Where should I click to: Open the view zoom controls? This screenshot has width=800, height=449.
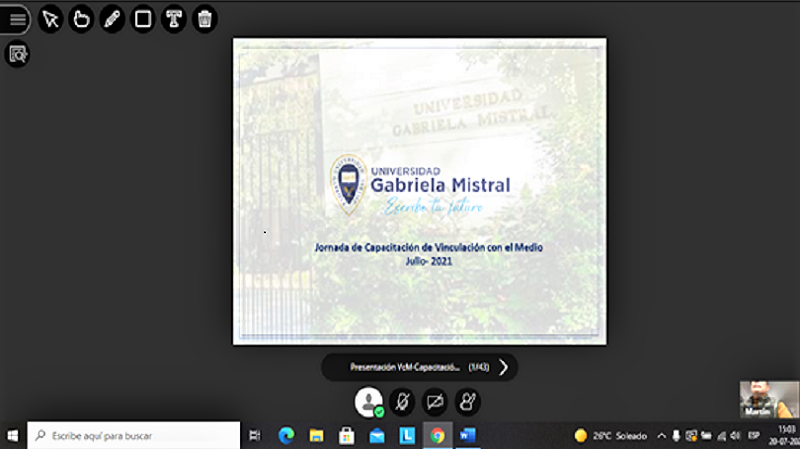coord(17,54)
